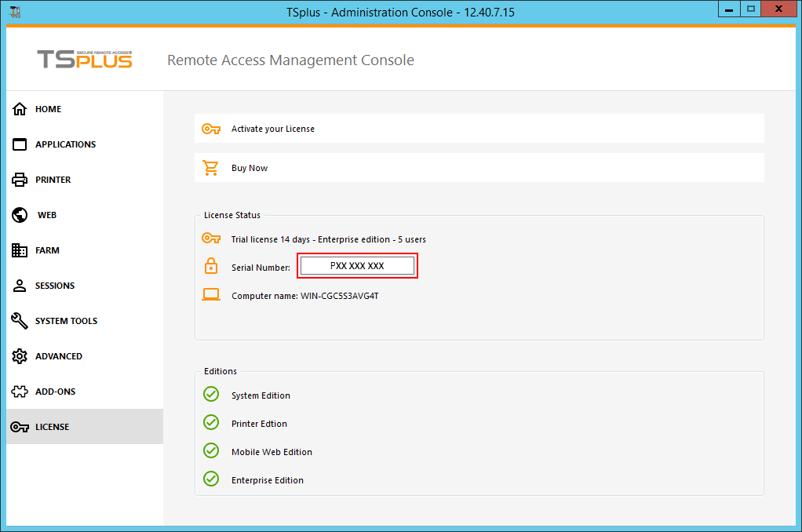This screenshot has width=802, height=532.
Task: Click the Web globe icon
Action: coord(20,215)
